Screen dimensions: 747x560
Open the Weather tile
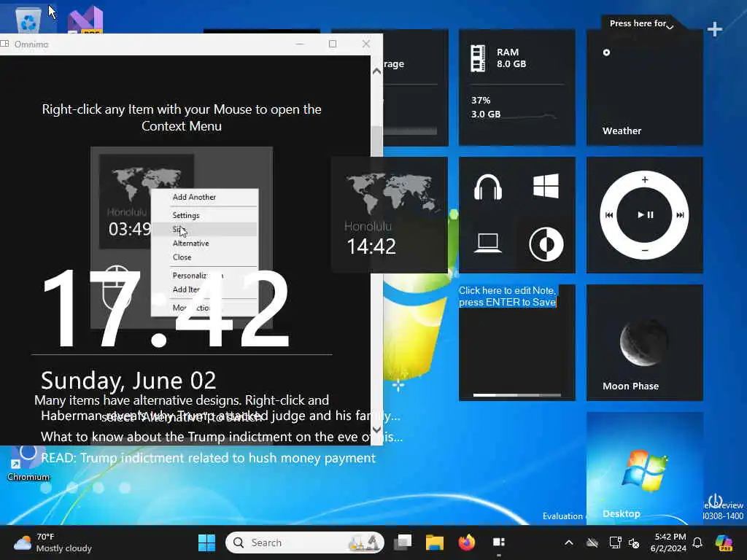tap(645, 87)
